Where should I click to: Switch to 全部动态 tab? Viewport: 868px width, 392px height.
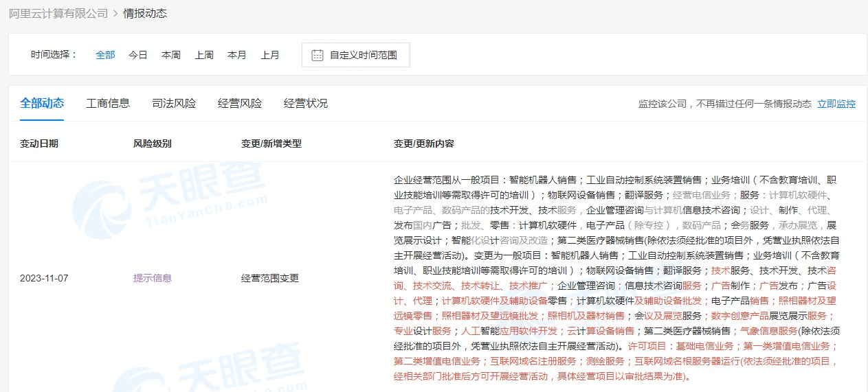42,104
